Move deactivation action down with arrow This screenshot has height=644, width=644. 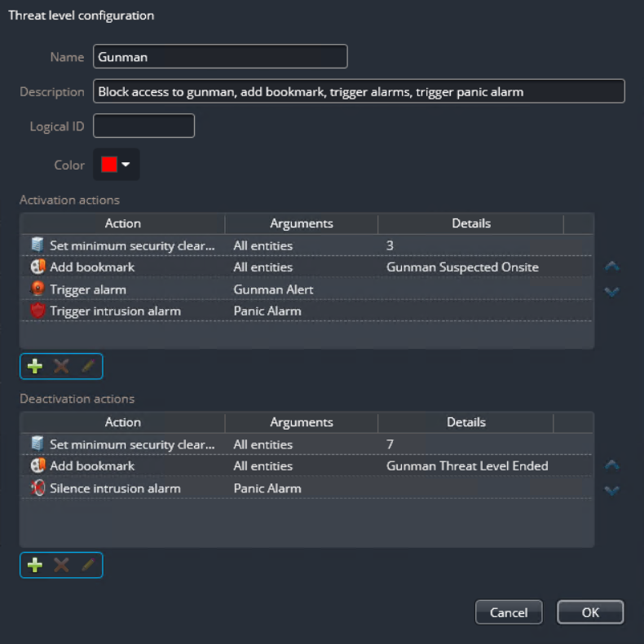pos(611,491)
